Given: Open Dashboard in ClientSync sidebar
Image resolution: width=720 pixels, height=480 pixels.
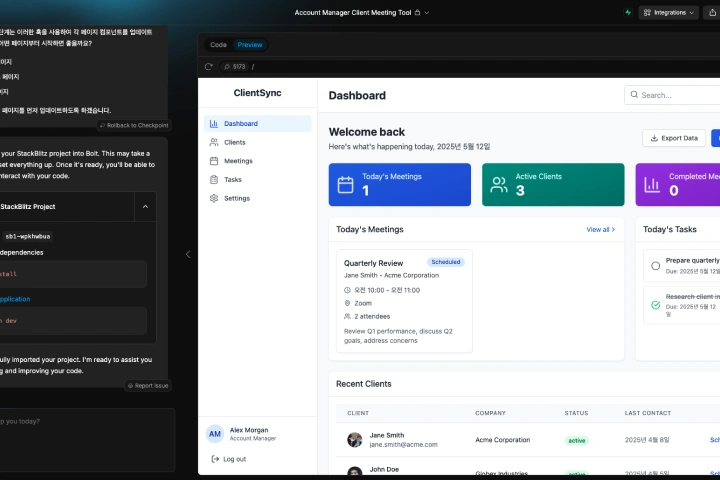Looking at the screenshot, I should tap(257, 124).
